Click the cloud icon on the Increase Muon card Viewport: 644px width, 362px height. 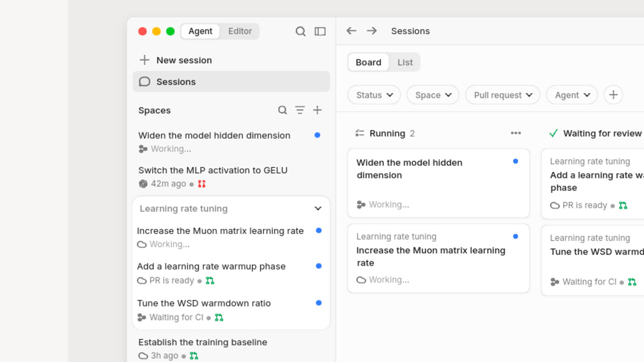(x=361, y=280)
